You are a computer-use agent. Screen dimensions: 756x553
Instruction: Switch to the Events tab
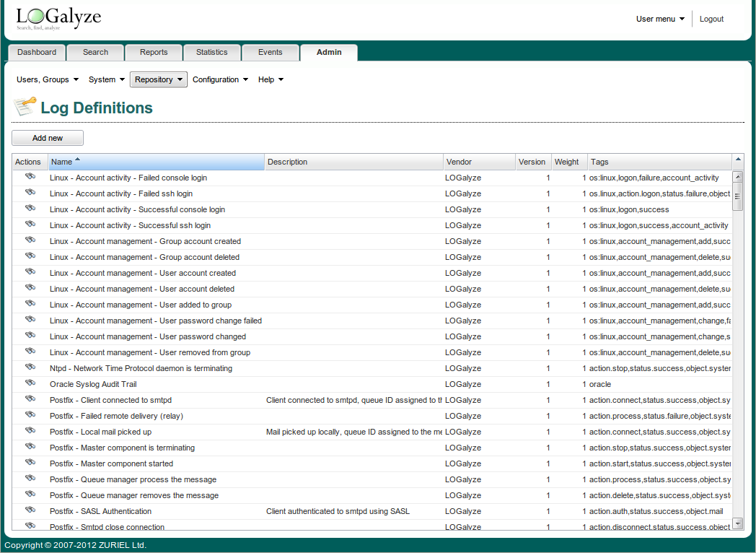(x=270, y=52)
